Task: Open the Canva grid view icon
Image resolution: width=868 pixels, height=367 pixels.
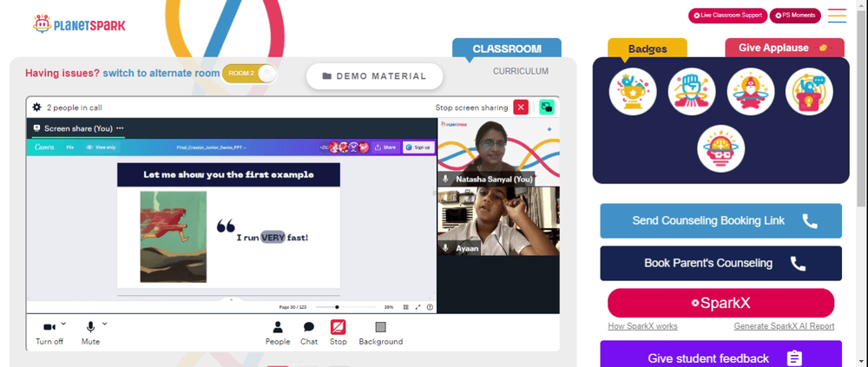Action: pos(405,307)
